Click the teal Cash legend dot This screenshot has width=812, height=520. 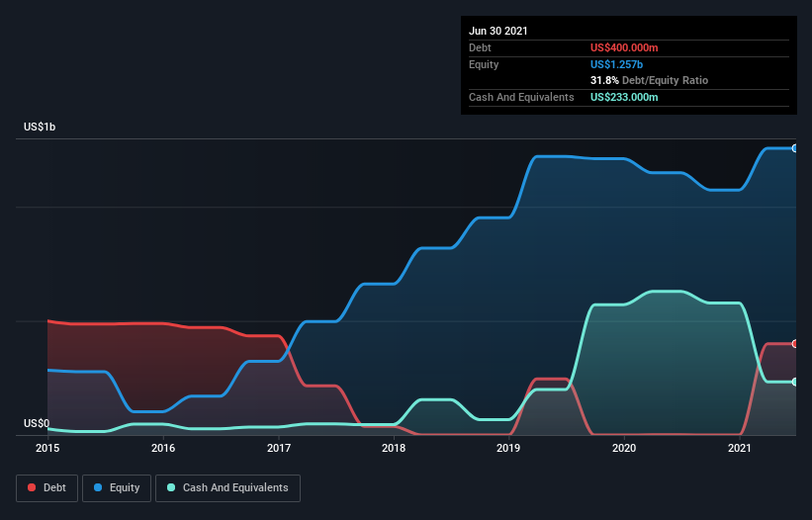tap(171, 487)
